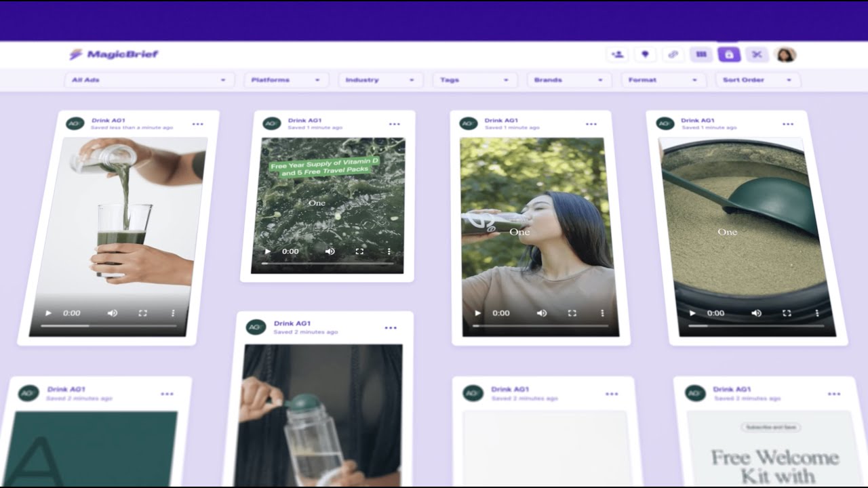This screenshot has width=868, height=488.
Task: Open the lightbulb insights icon
Action: tap(646, 54)
